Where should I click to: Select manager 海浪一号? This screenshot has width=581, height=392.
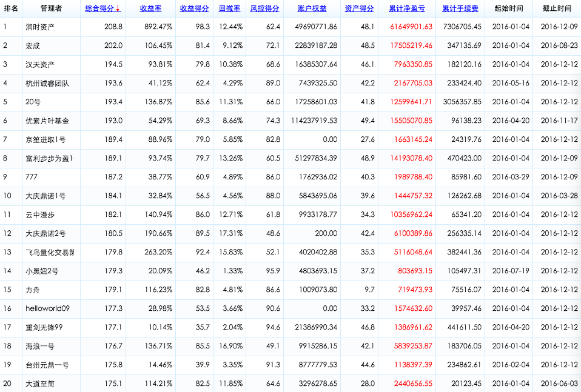pos(40,346)
